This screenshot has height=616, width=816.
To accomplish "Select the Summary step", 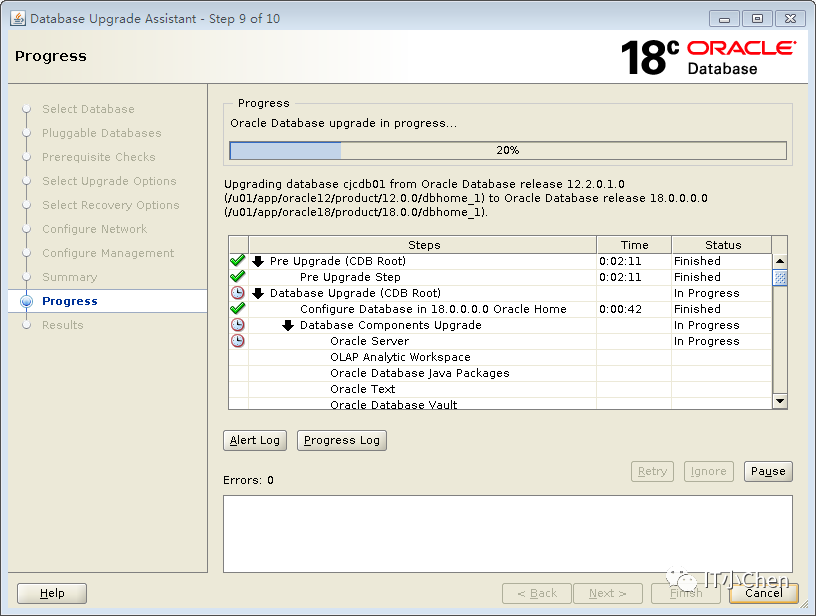I will tap(69, 277).
